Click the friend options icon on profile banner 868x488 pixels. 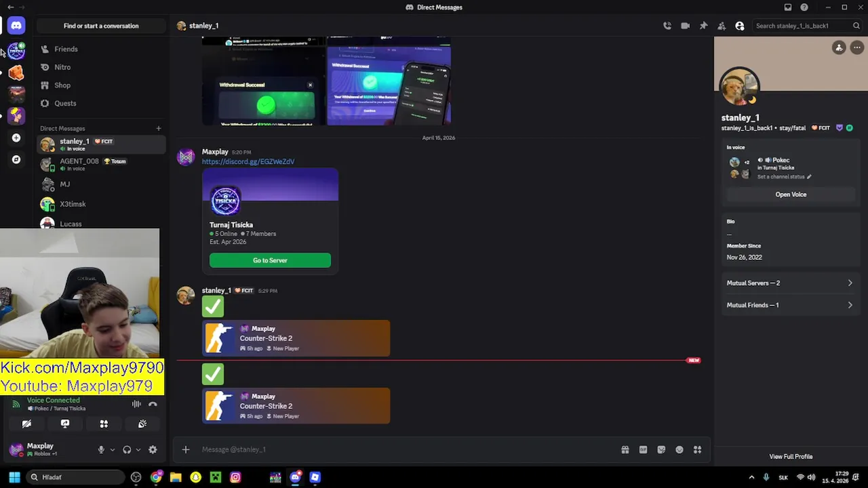tap(839, 47)
